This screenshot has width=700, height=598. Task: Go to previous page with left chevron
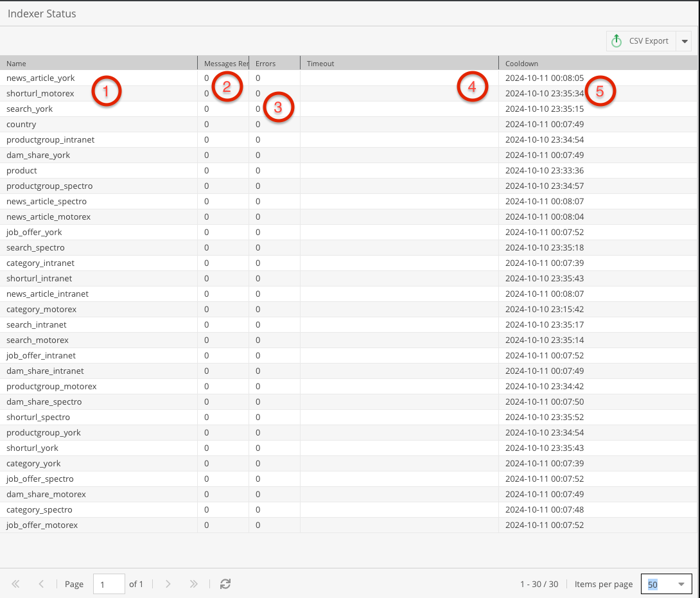(x=41, y=584)
